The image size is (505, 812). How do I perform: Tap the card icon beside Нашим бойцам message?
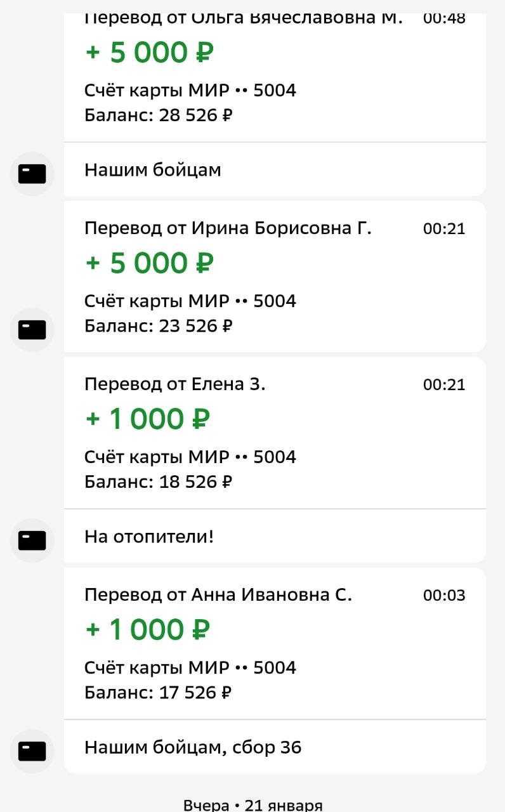point(32,174)
